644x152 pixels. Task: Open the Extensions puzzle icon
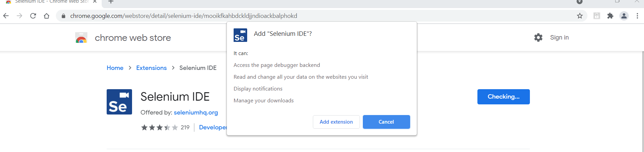coord(610,16)
